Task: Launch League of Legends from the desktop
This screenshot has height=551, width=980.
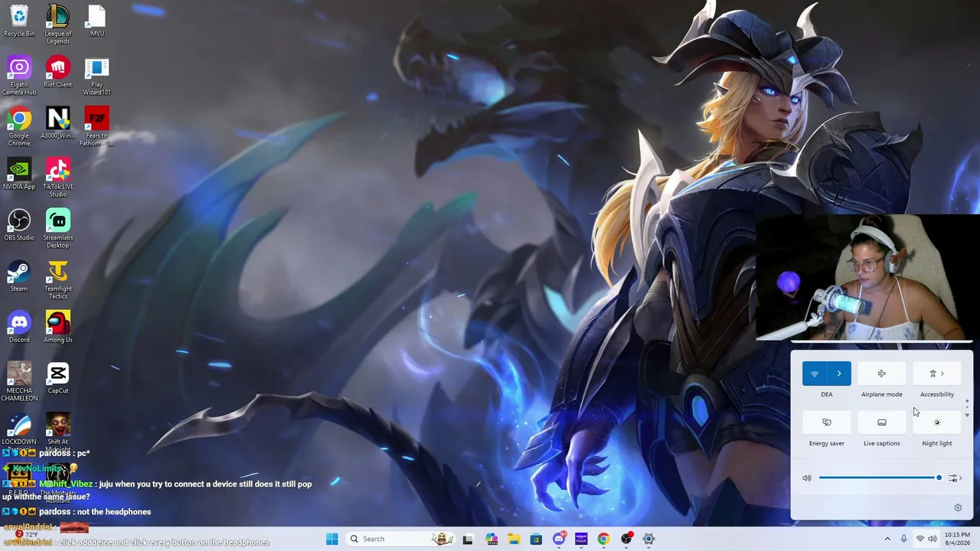Action: point(58,24)
